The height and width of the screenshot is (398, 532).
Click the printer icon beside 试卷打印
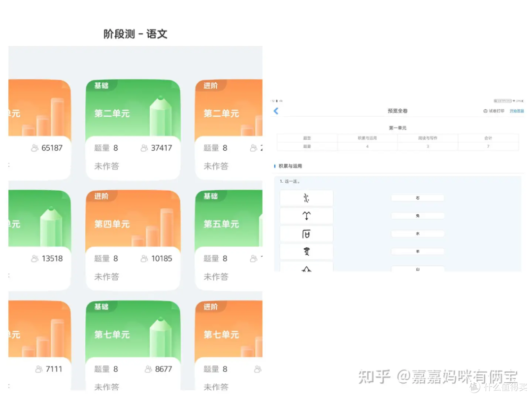pos(485,111)
